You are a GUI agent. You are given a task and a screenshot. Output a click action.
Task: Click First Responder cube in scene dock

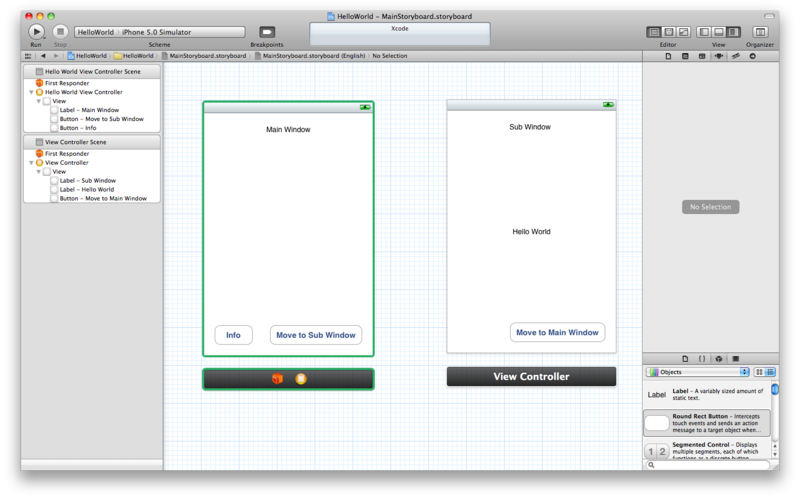(x=277, y=379)
